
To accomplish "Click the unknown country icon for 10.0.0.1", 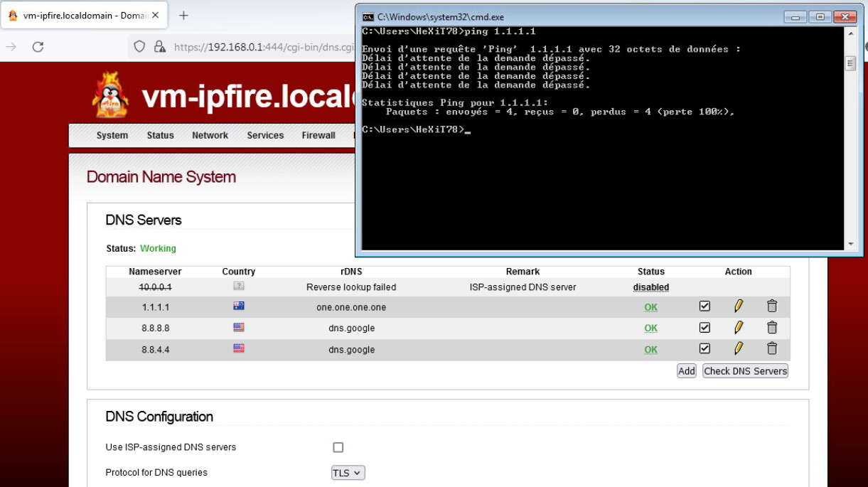I will point(239,286).
